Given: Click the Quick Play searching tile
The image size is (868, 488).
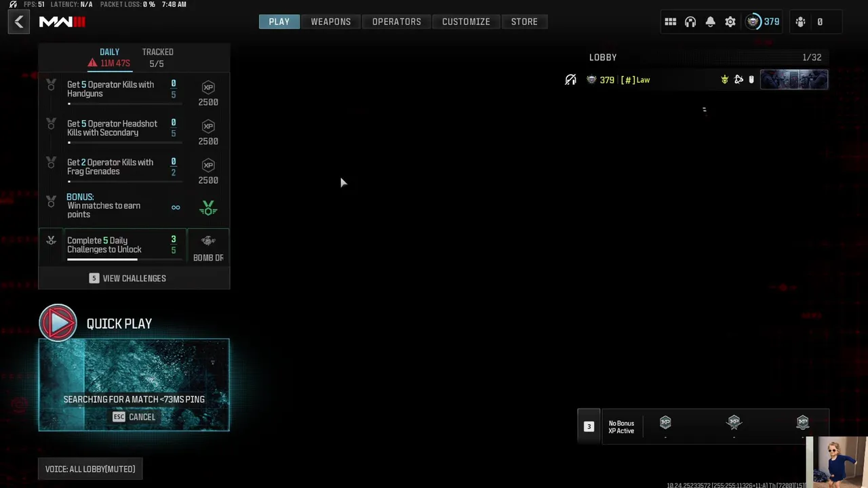Looking at the screenshot, I should point(134,385).
